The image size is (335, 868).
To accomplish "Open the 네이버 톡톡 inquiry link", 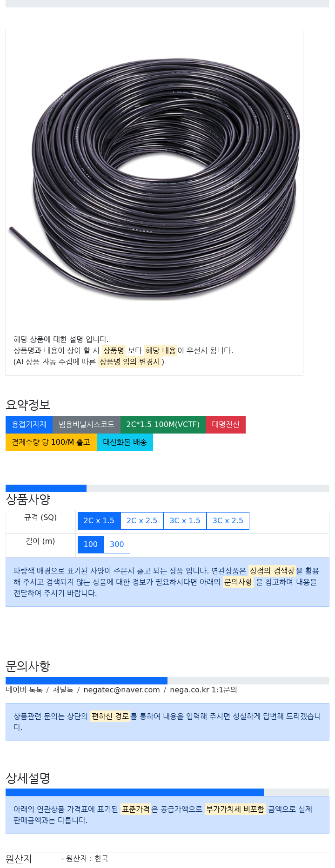I will pyautogui.click(x=24, y=690).
